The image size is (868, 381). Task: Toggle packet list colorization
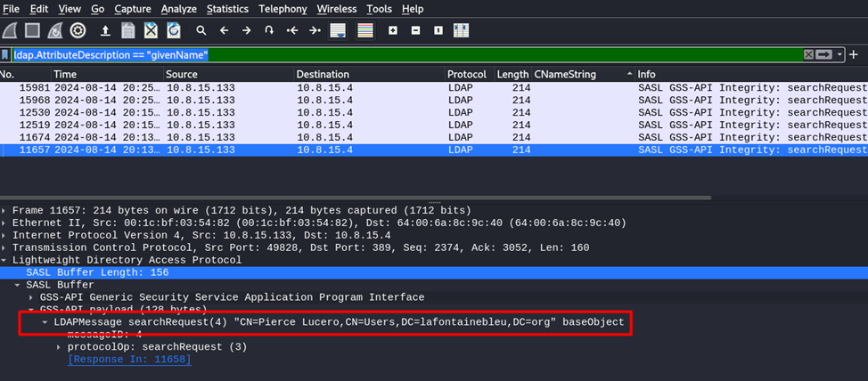[x=365, y=30]
